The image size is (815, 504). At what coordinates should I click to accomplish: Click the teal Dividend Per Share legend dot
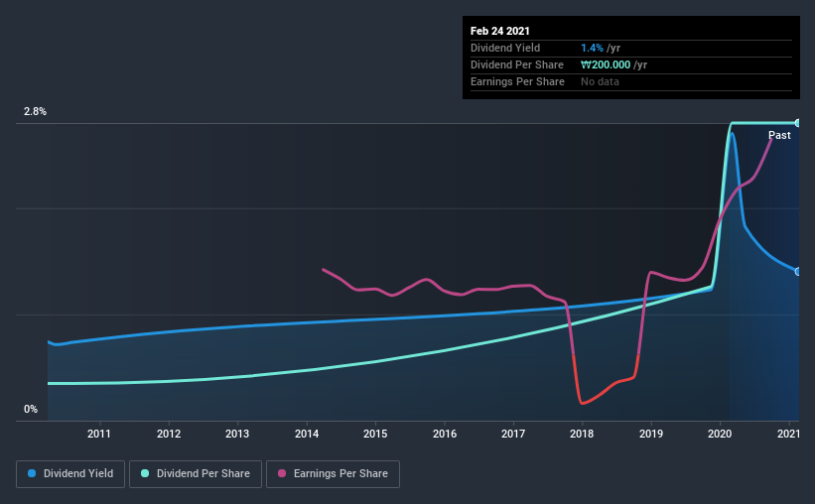coord(145,473)
